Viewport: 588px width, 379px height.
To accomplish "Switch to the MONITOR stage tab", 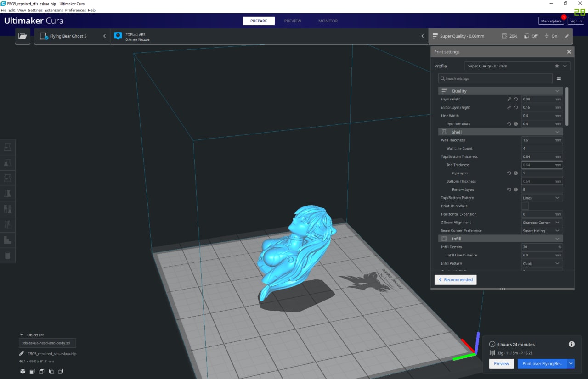I will tap(328, 21).
